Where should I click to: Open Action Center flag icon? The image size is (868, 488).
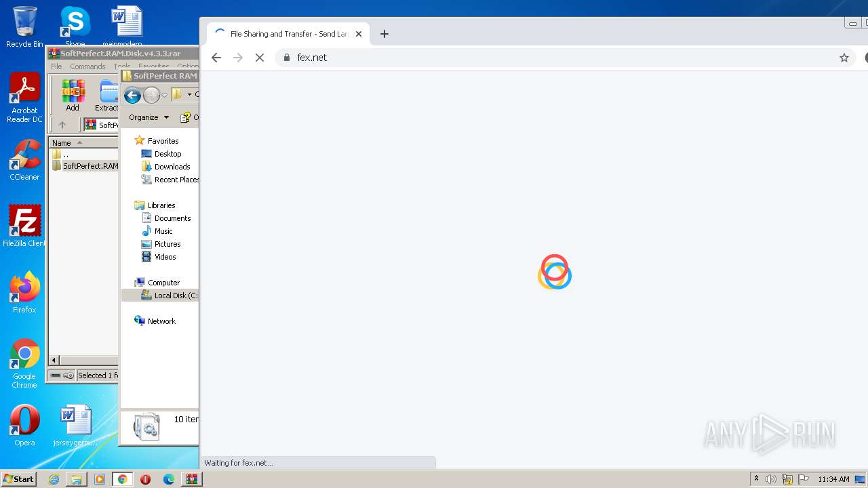point(804,479)
